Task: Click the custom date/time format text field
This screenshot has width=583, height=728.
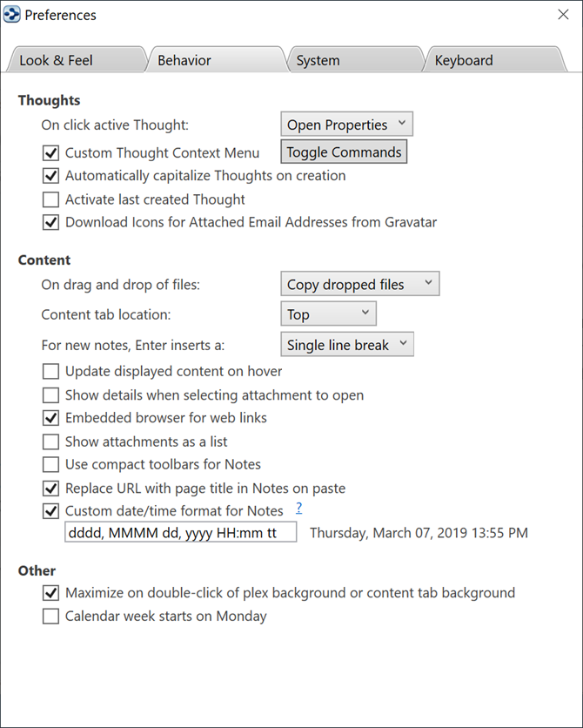Action: (180, 532)
